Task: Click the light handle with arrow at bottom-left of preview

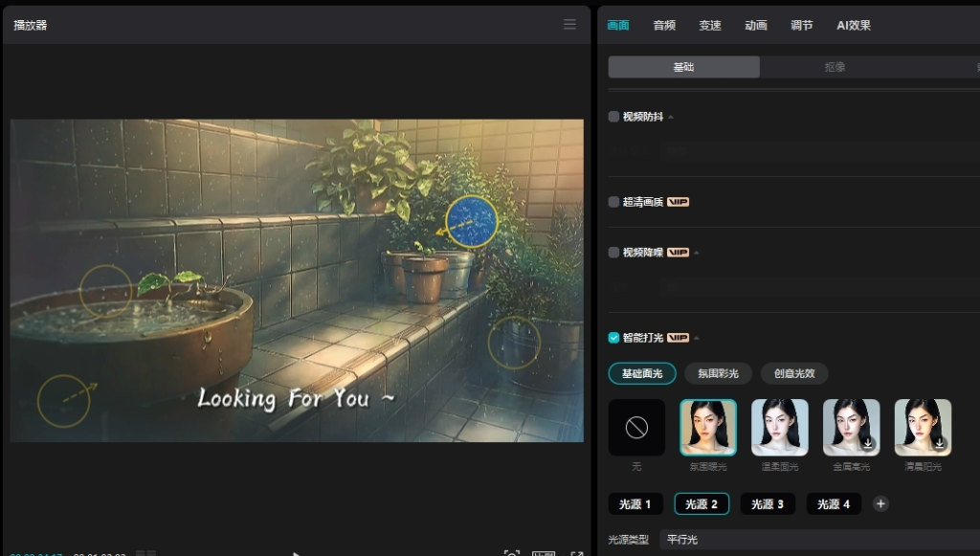Action: (64, 400)
